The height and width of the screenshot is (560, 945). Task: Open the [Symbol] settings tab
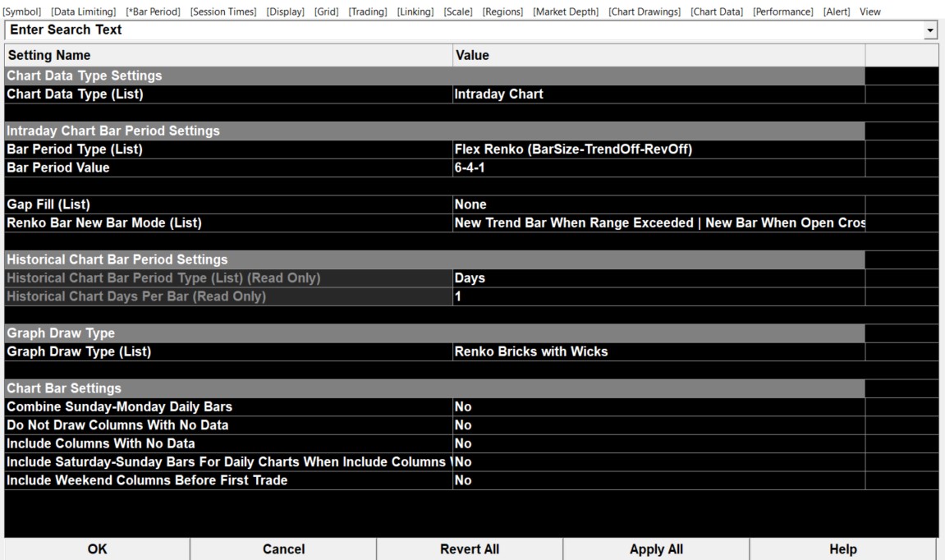click(21, 11)
